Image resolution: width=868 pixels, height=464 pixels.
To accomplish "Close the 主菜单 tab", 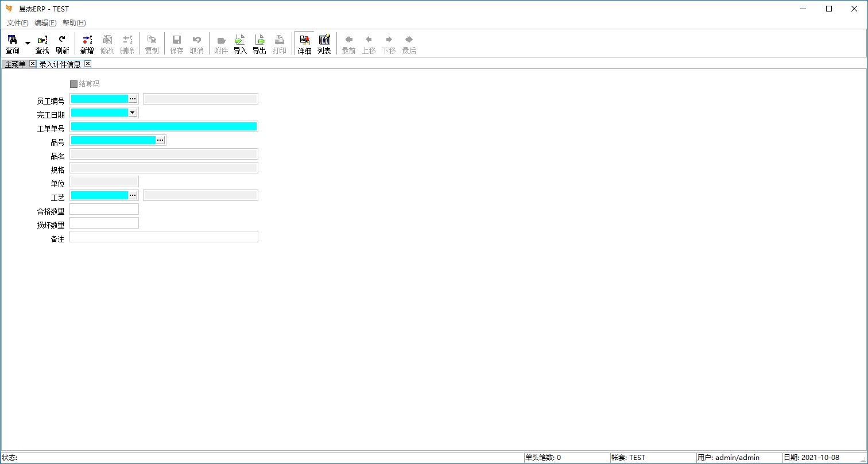I will [32, 64].
